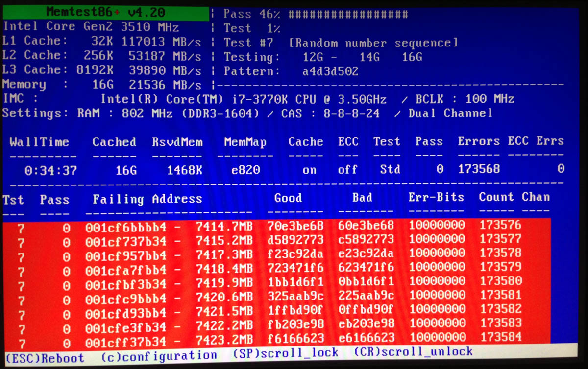Click the Pass 46% progress bar
Image resolution: width=588 pixels, height=369 pixels.
[316, 14]
